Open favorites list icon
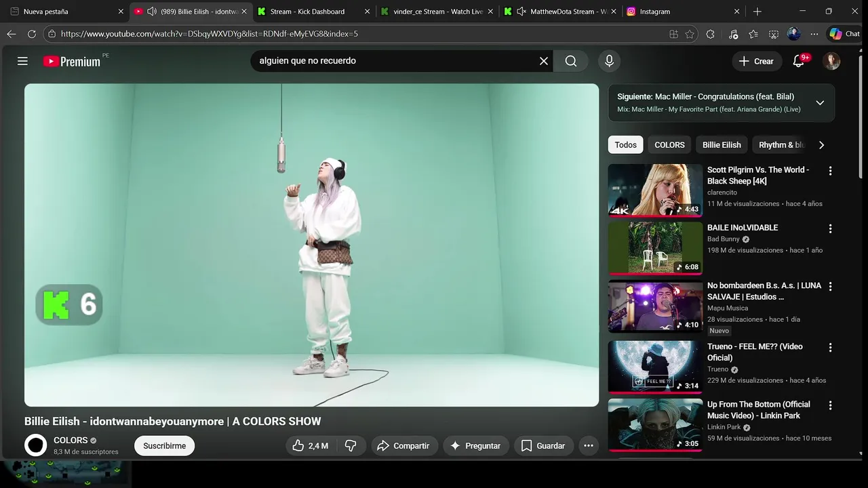This screenshot has width=868, height=488. coord(753,34)
